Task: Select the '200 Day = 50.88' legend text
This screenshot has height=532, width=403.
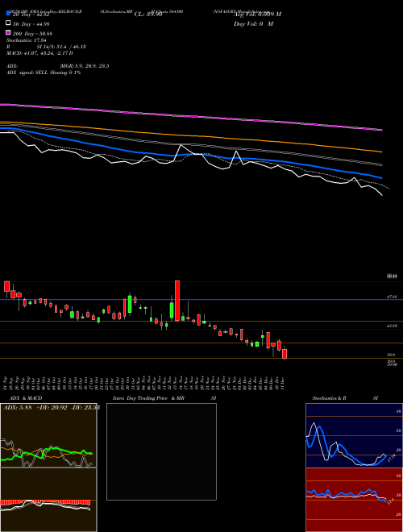Action: pos(32,34)
